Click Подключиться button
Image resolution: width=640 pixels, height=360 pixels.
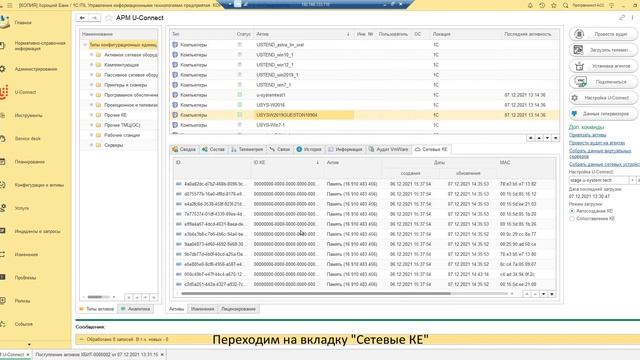[603, 82]
